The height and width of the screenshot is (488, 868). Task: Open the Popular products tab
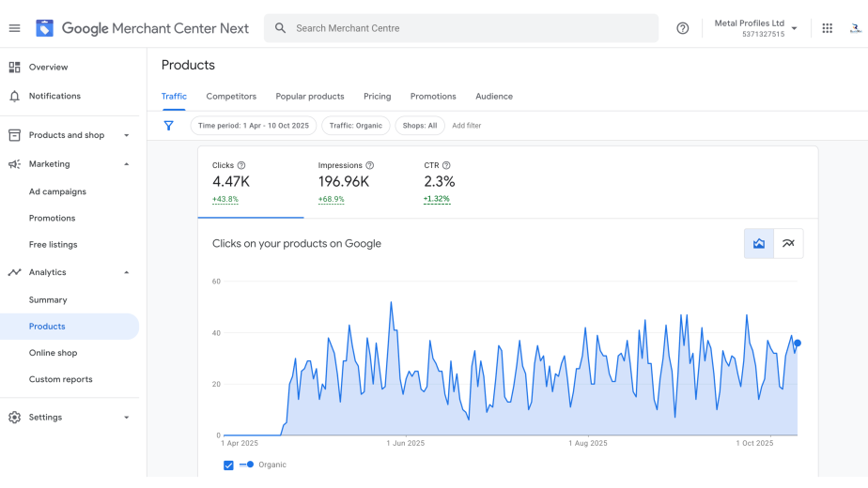coord(309,97)
